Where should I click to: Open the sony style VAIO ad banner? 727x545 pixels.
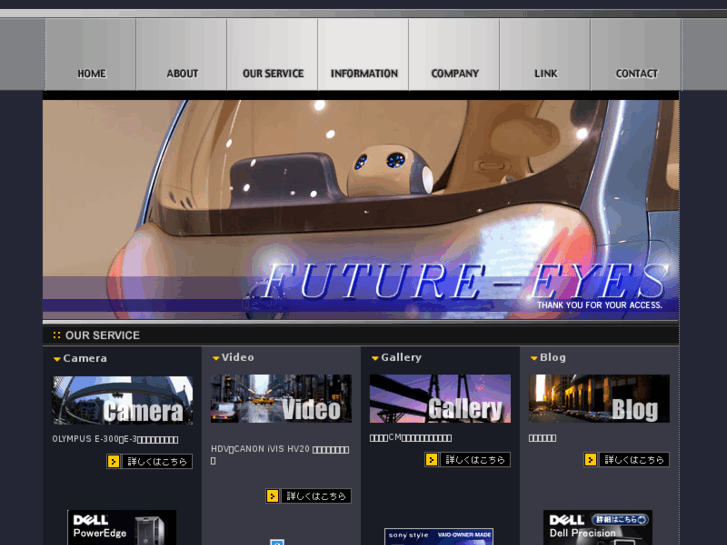(439, 537)
